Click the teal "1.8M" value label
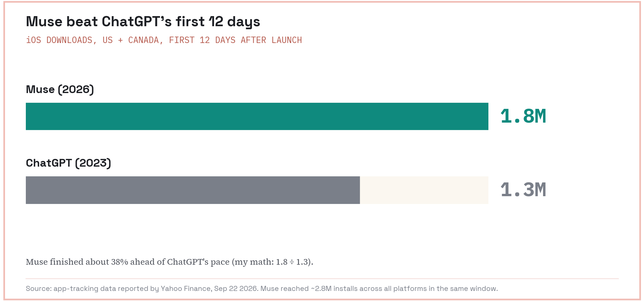The height and width of the screenshot is (301, 644). tap(523, 116)
